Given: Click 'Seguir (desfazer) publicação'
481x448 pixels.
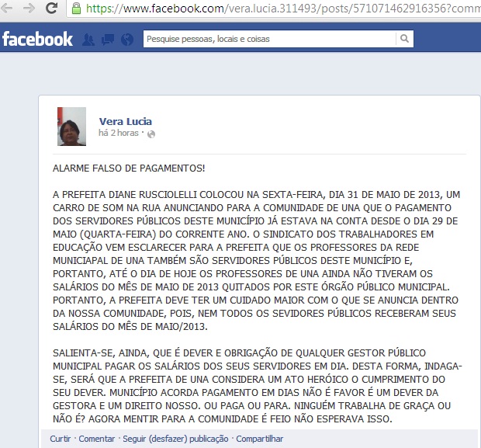Looking at the screenshot, I should pyautogui.click(x=175, y=439).
